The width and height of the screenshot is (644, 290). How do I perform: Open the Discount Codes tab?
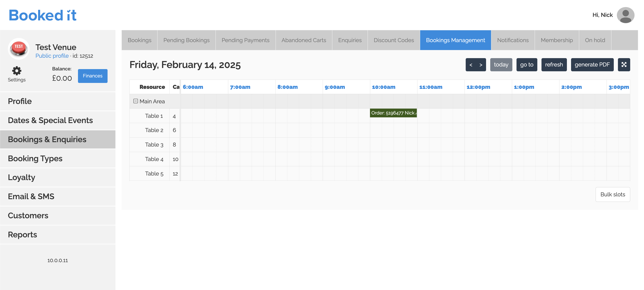[393, 40]
